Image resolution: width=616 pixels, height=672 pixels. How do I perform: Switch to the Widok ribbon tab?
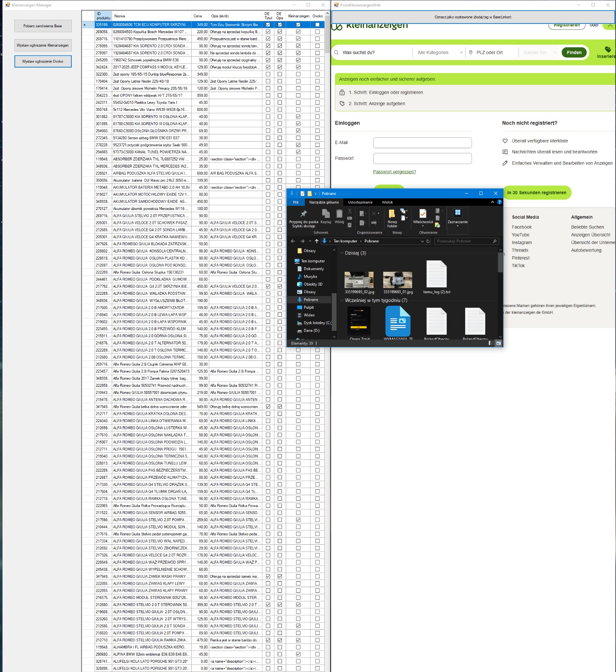pos(387,202)
